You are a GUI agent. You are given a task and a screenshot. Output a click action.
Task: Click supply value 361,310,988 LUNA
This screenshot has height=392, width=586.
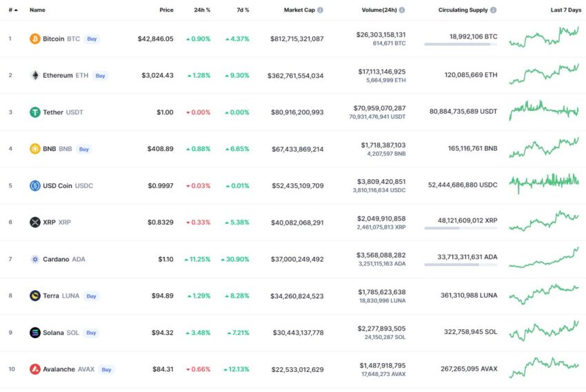469,296
